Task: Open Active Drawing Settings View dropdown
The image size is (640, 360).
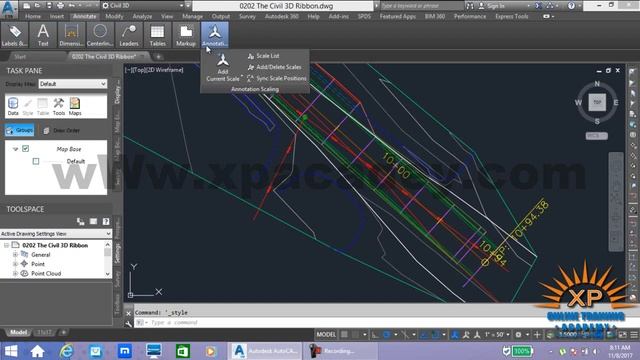Action: (x=56, y=233)
